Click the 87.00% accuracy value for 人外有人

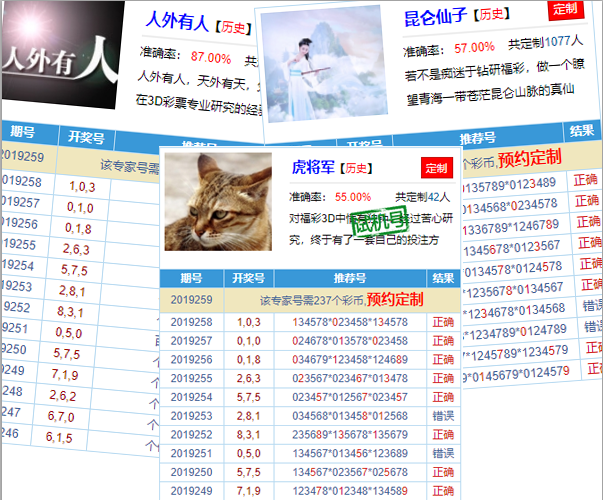point(210,57)
